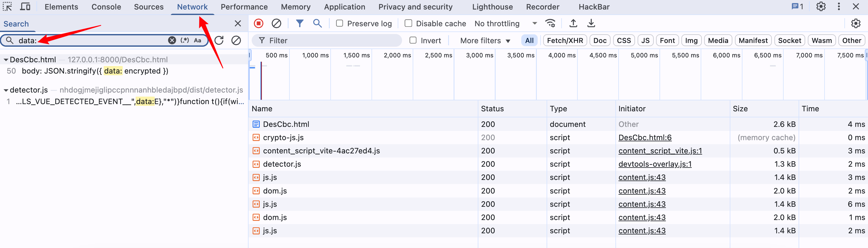
Task: Open DevTools settings gear
Action: 821,7
